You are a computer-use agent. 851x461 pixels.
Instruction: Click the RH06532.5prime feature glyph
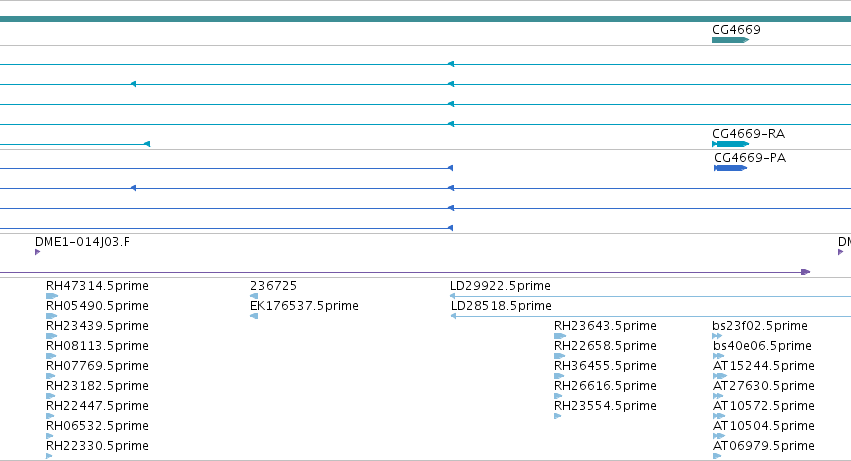click(50, 436)
